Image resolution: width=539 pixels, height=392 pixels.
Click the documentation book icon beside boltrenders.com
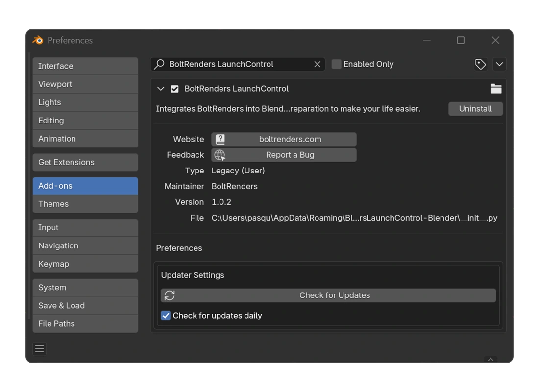tap(220, 139)
